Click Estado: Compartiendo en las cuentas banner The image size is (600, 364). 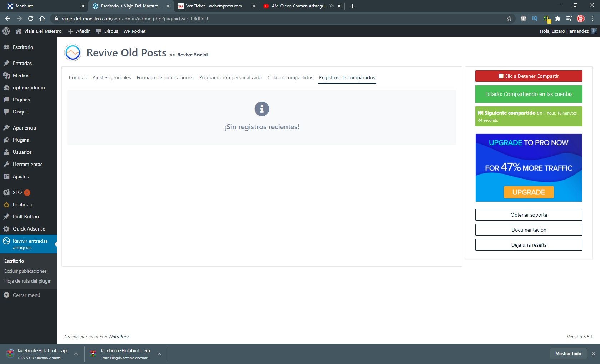coord(529,94)
